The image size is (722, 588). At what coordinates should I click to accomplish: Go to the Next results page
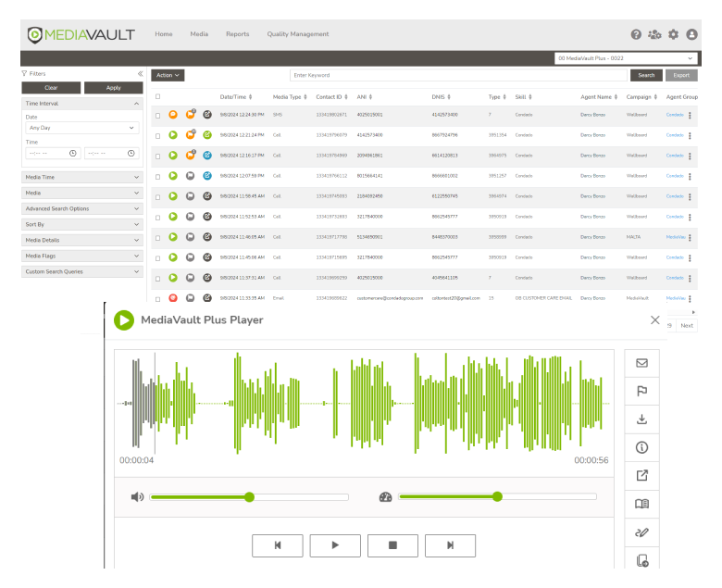pos(687,326)
